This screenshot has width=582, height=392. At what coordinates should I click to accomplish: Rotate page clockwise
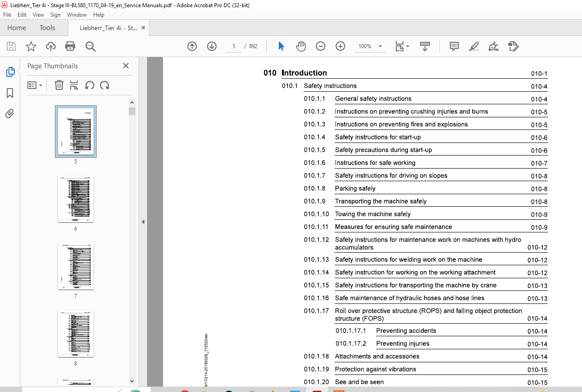coord(105,85)
